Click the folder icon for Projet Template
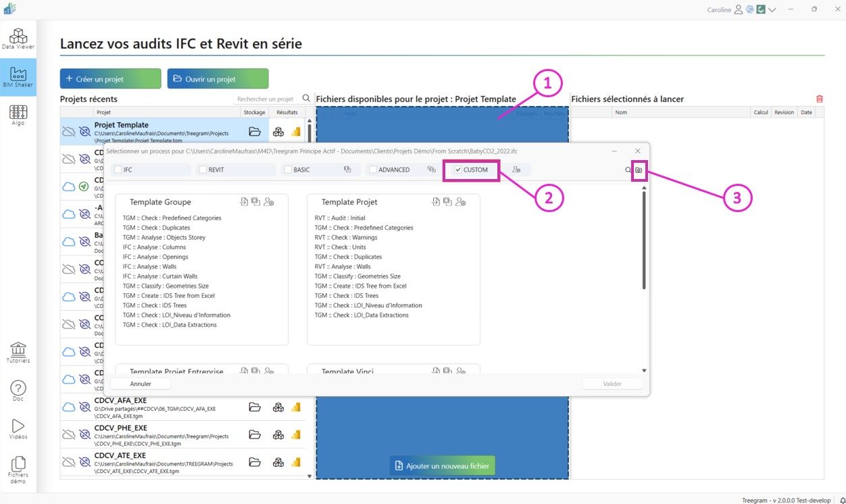The height and width of the screenshot is (504, 846). click(x=255, y=132)
